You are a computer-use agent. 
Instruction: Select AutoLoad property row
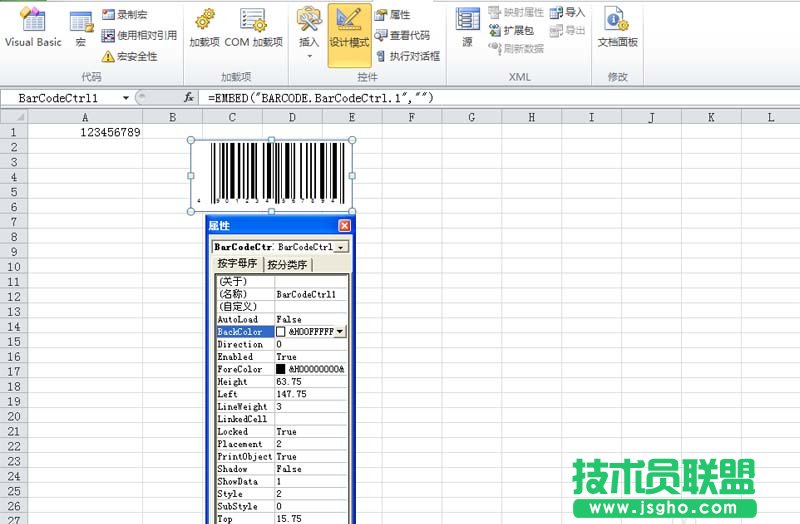tap(282, 319)
